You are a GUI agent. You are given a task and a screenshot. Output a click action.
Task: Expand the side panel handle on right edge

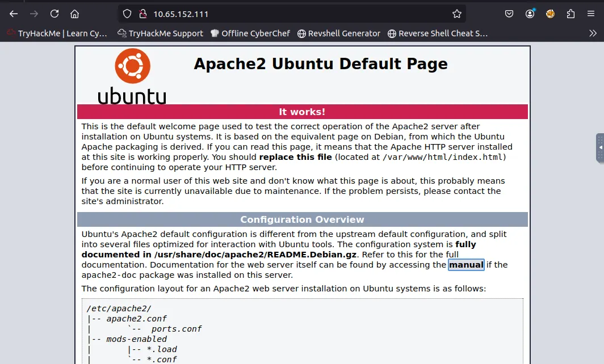point(600,147)
